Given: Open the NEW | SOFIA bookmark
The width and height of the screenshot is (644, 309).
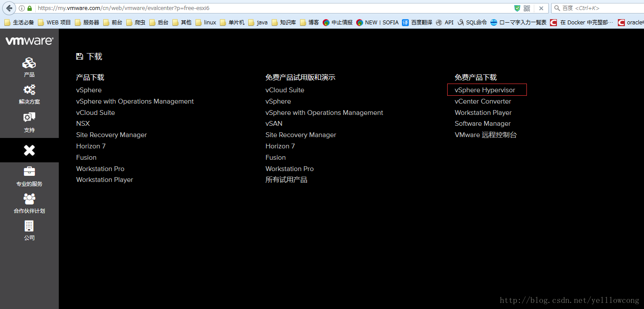Looking at the screenshot, I should (x=378, y=22).
